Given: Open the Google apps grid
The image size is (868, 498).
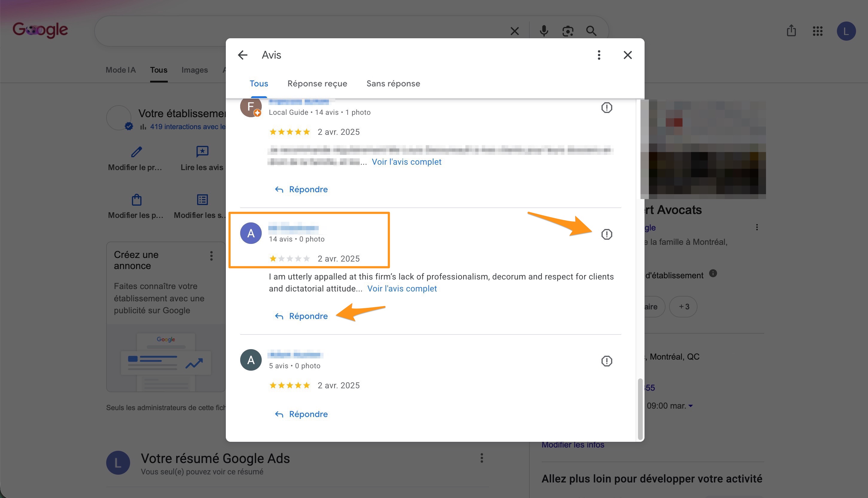Looking at the screenshot, I should tap(817, 31).
